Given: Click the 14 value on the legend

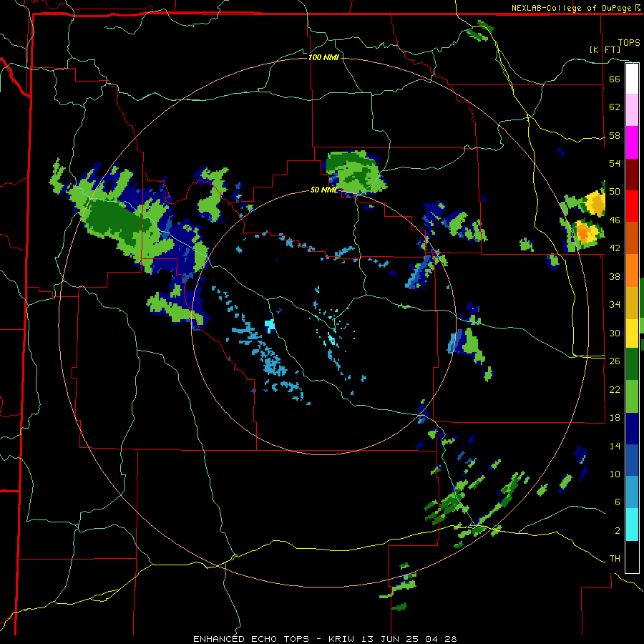Looking at the screenshot, I should pyautogui.click(x=615, y=446).
